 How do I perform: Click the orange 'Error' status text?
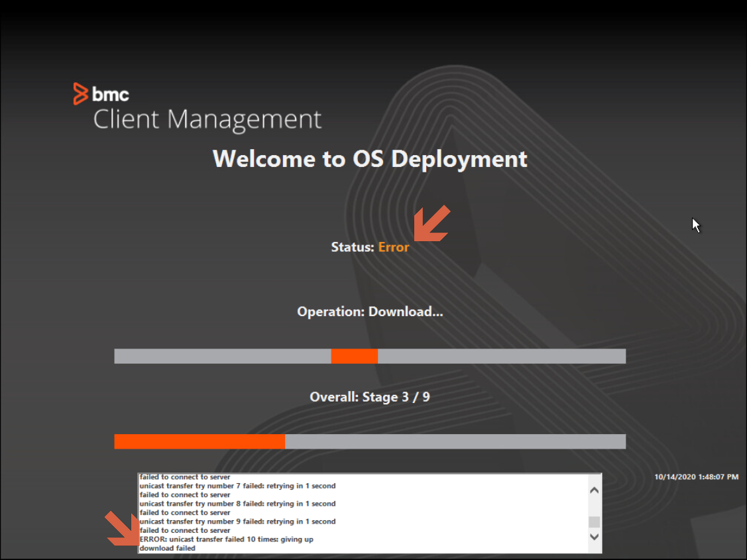coord(394,247)
